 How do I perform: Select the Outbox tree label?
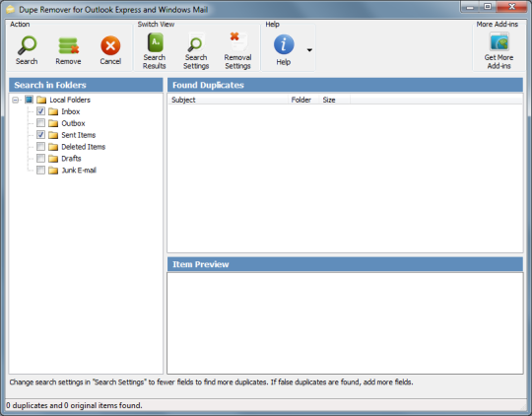73,123
